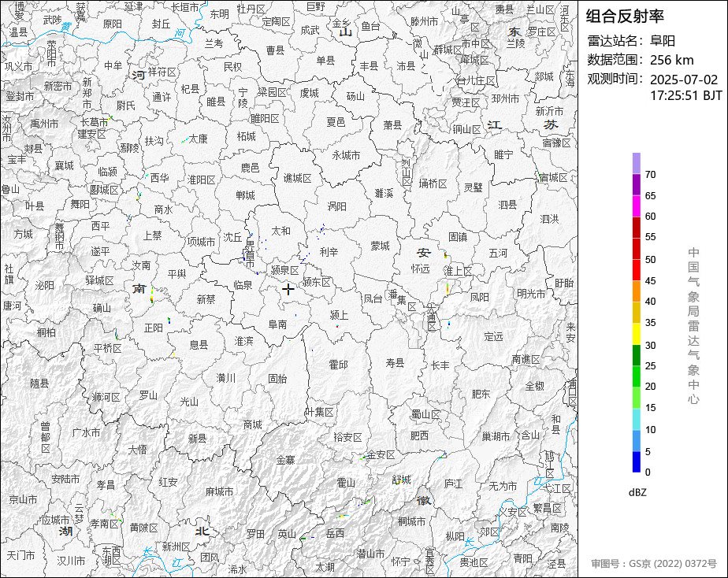
Task: Click the time stamp 17:25:51 BJT
Action: (686, 95)
